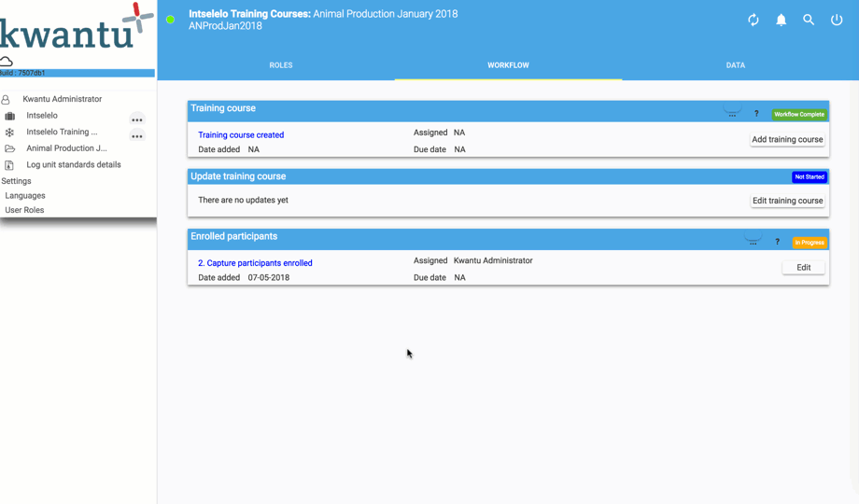Click the folder icon beside Animal Production
The image size is (859, 504).
tap(10, 148)
